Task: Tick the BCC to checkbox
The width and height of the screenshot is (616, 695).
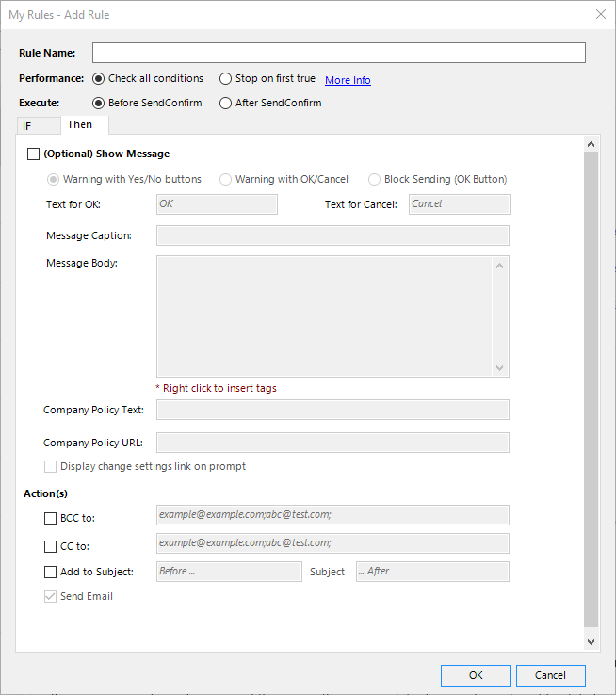Action: 51,518
